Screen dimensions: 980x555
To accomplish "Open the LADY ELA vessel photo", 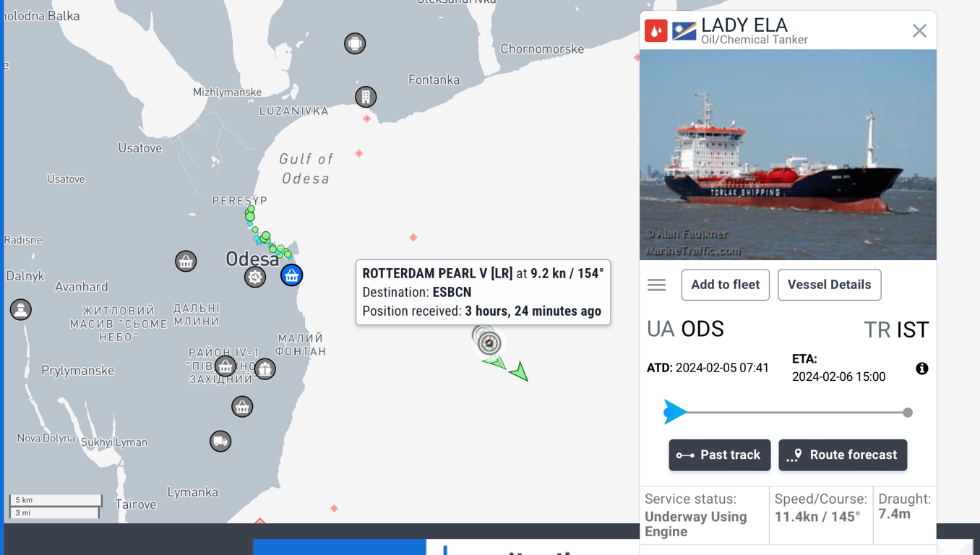I will point(788,155).
